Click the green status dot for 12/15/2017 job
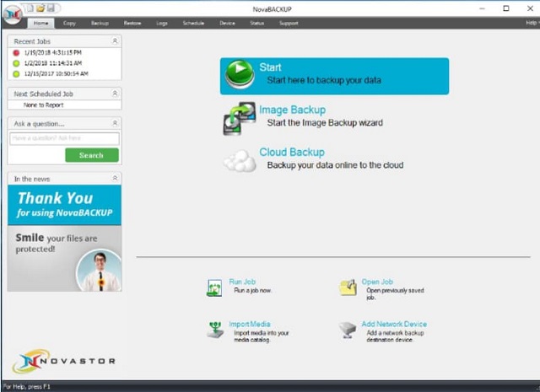 [x=16, y=73]
